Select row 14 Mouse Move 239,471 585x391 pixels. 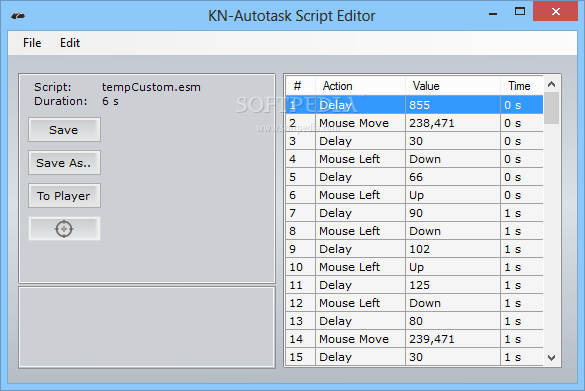414,339
